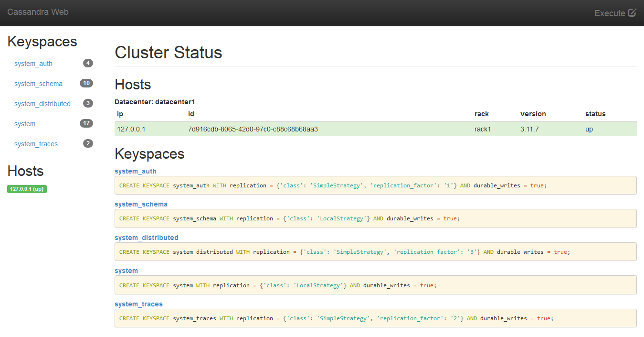The height and width of the screenshot is (337, 644).
Task: Click the Cluster Status heading
Action: point(169,52)
